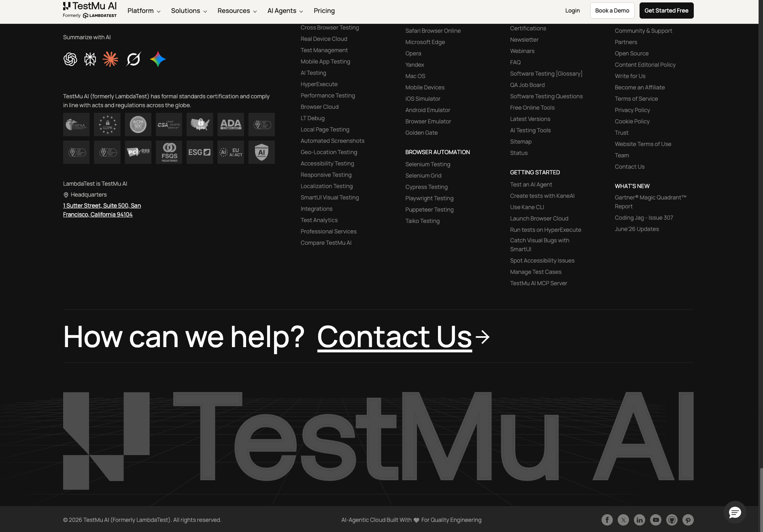
Task: Open TestMu AI MCP Server link
Action: coord(538,283)
